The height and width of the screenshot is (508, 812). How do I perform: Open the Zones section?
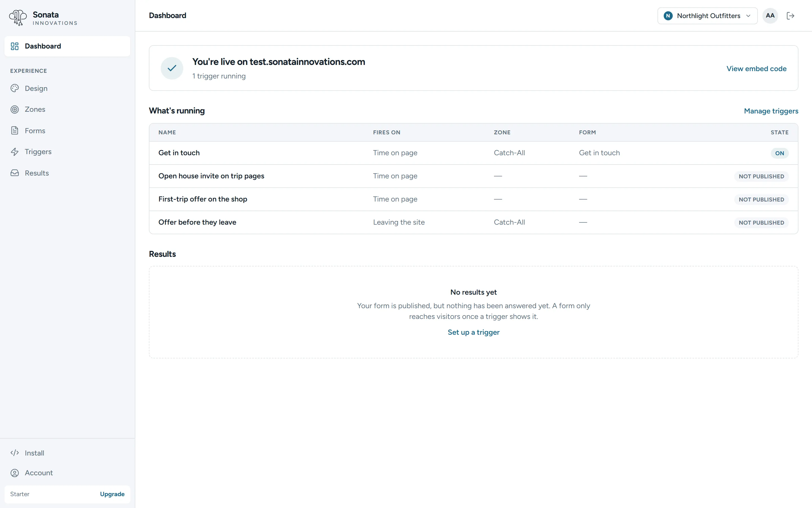point(67,109)
